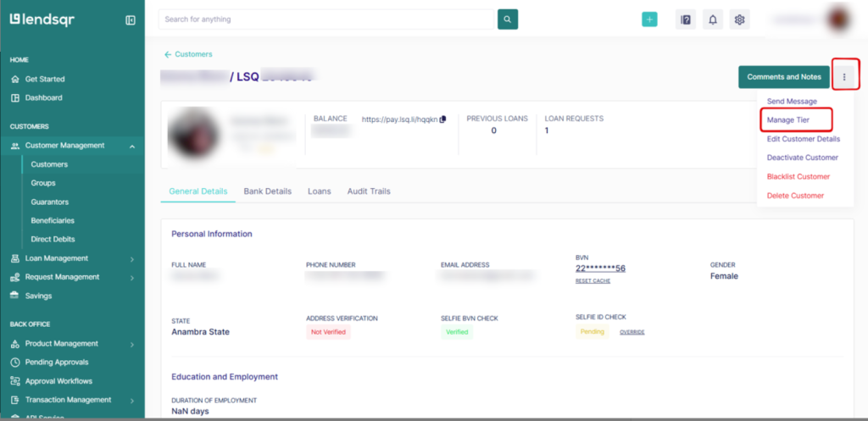Expand the Request Management menu
The width and height of the screenshot is (868, 421).
coord(132,277)
